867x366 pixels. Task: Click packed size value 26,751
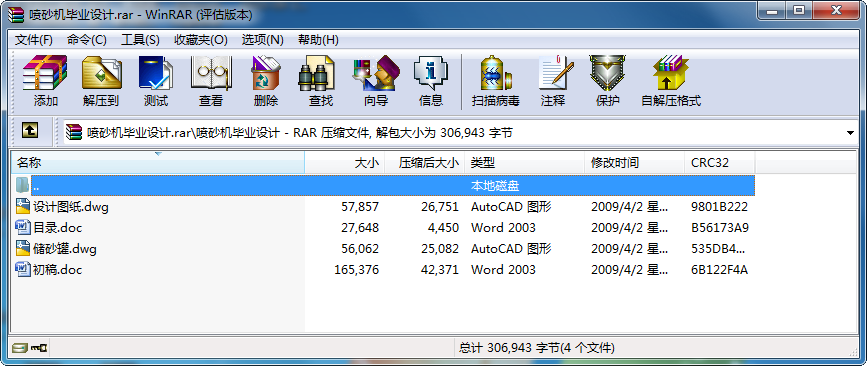[440, 207]
